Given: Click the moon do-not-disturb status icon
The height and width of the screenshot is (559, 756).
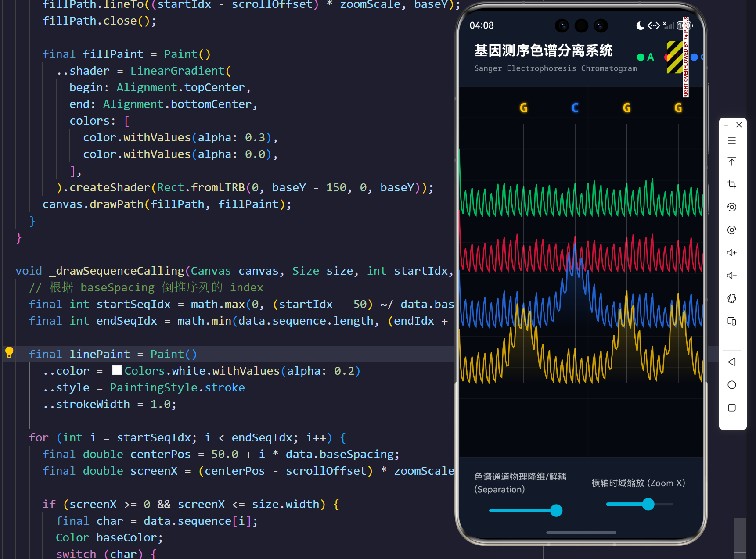Looking at the screenshot, I should [641, 25].
